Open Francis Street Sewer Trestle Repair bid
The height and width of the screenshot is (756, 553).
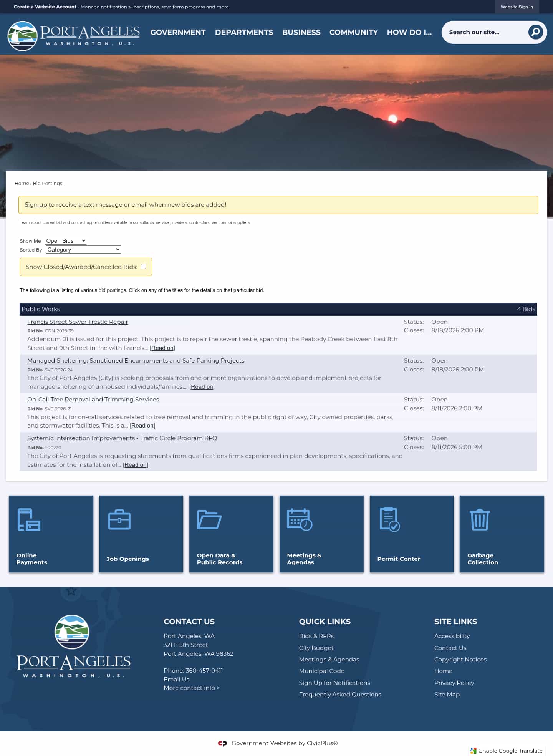click(78, 322)
